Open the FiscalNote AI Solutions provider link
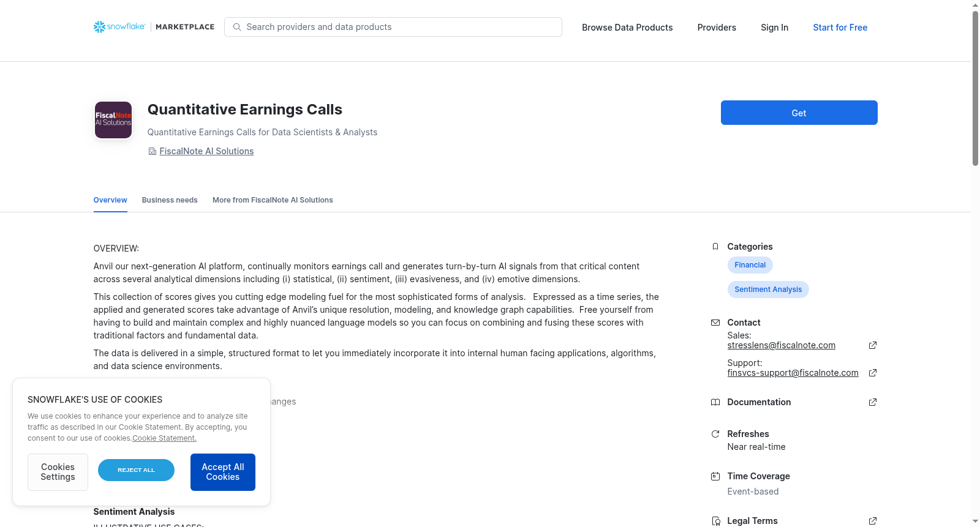This screenshot has width=980, height=527. 206,151
